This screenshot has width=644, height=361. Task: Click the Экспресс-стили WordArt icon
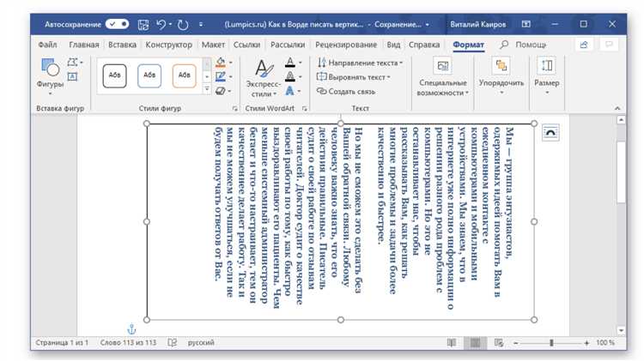(262, 75)
